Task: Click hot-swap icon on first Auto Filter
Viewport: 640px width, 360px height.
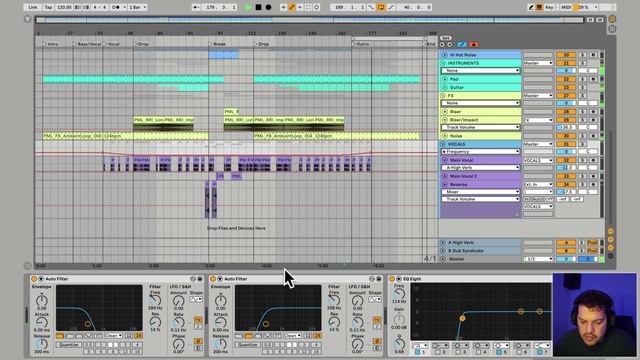Action: tap(193, 279)
